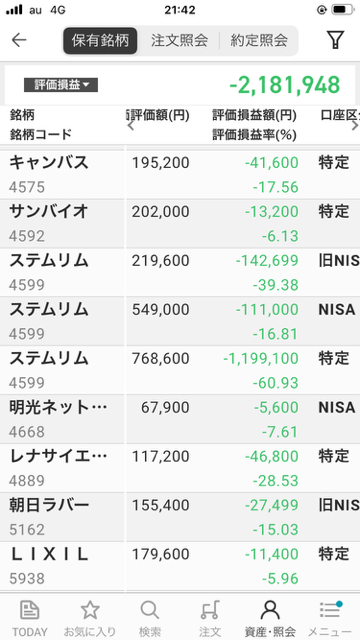Select ステムリム row with -1,199,100 loss
360x640 pixels.
point(180,370)
